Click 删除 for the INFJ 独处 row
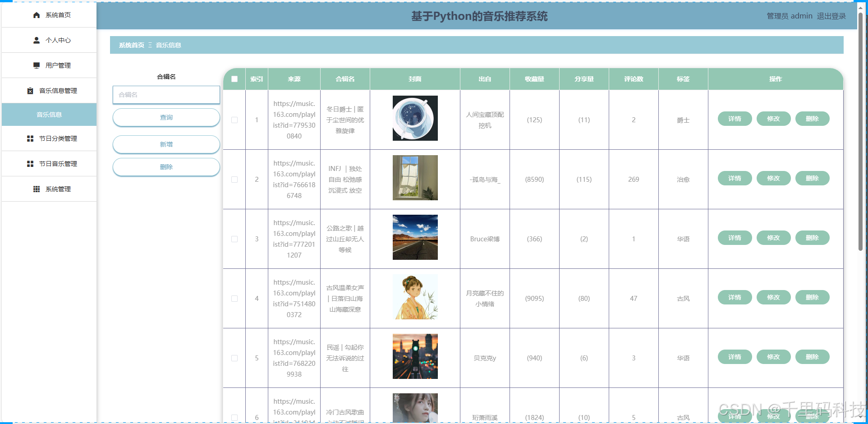 813,178
